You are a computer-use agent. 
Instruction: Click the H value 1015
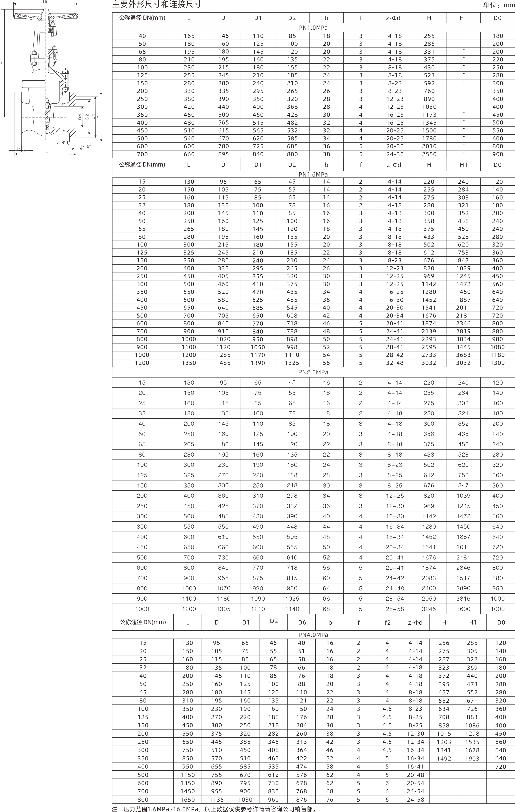click(x=444, y=733)
